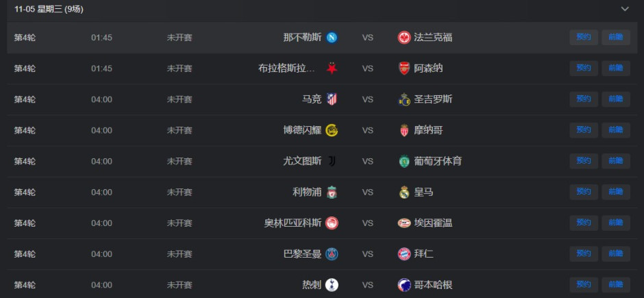View 前瞻 preview for 热刺 vs 哥本哈根
The image size is (644, 298).
coord(615,284)
